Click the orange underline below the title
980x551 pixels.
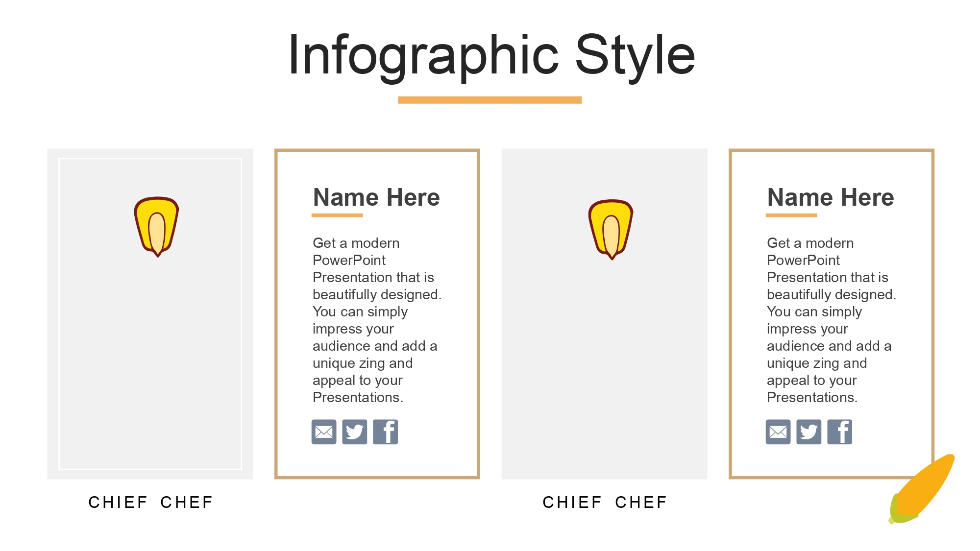[490, 100]
